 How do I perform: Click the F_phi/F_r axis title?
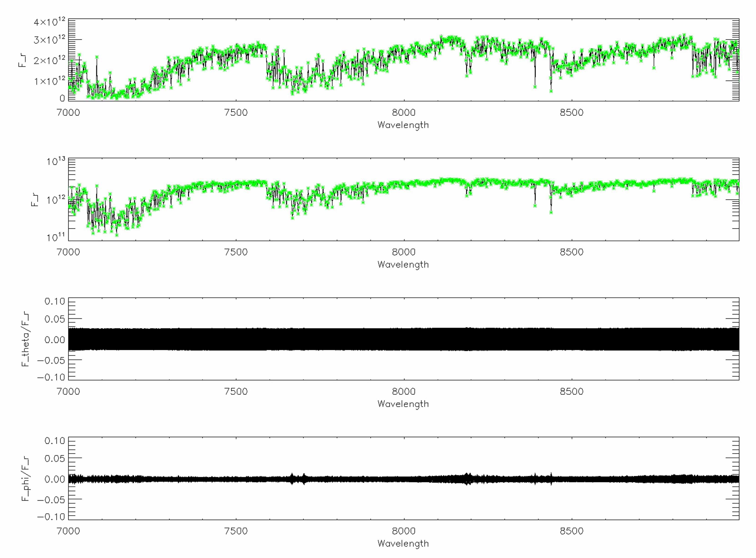pos(26,479)
